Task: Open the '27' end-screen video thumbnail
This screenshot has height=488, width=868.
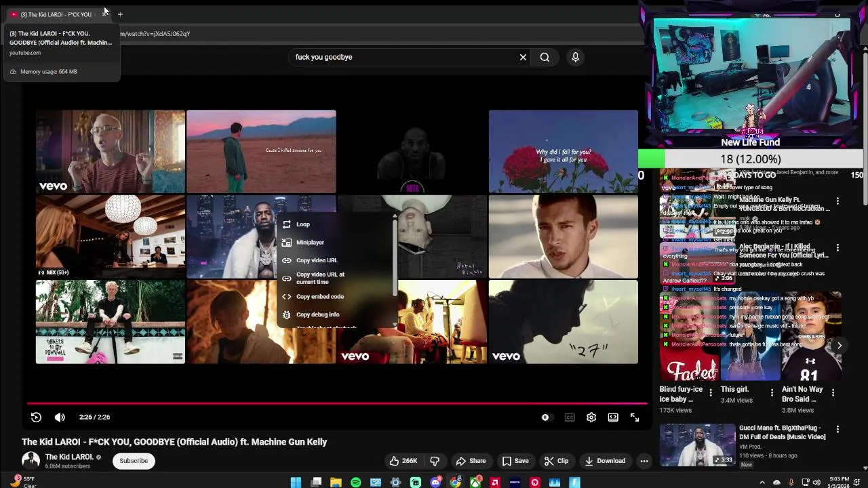Action: coord(564,322)
